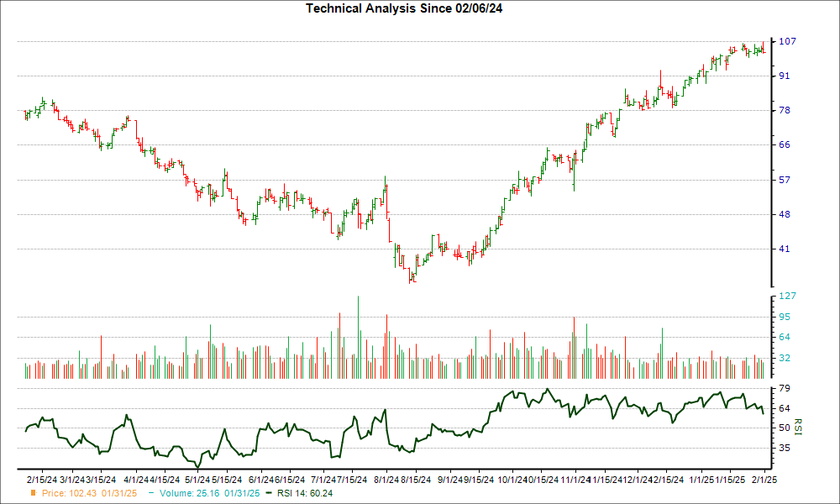Select the 2/15/24 date label on x-axis
Screen dimensions: 840x504
click(x=40, y=478)
